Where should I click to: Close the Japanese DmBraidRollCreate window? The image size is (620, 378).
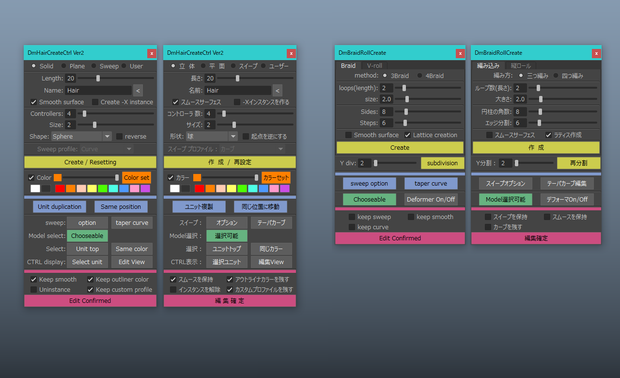point(596,53)
